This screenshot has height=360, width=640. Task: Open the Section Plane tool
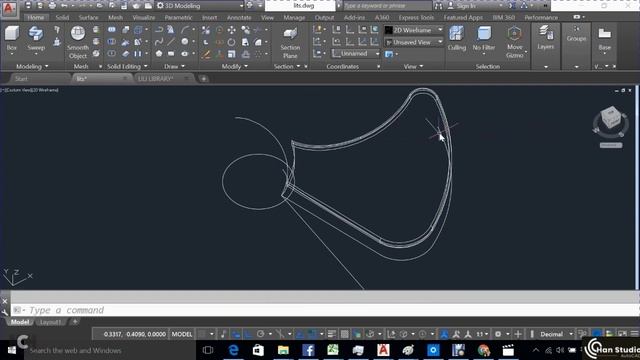click(290, 42)
